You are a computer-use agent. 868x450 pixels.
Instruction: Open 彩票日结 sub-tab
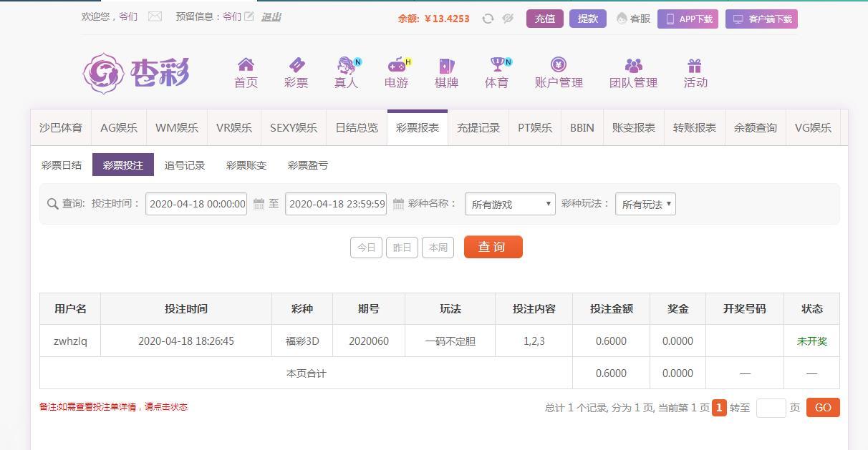point(62,165)
